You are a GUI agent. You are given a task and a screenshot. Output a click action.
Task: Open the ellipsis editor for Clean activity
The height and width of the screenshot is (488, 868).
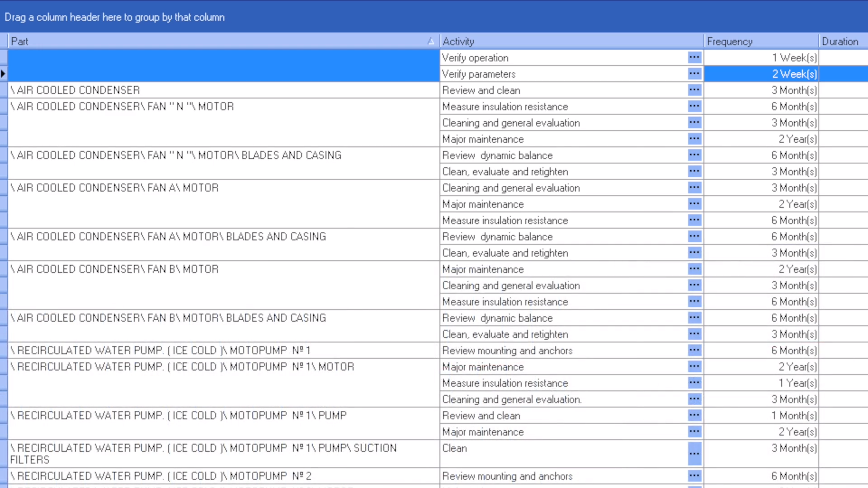tap(694, 454)
